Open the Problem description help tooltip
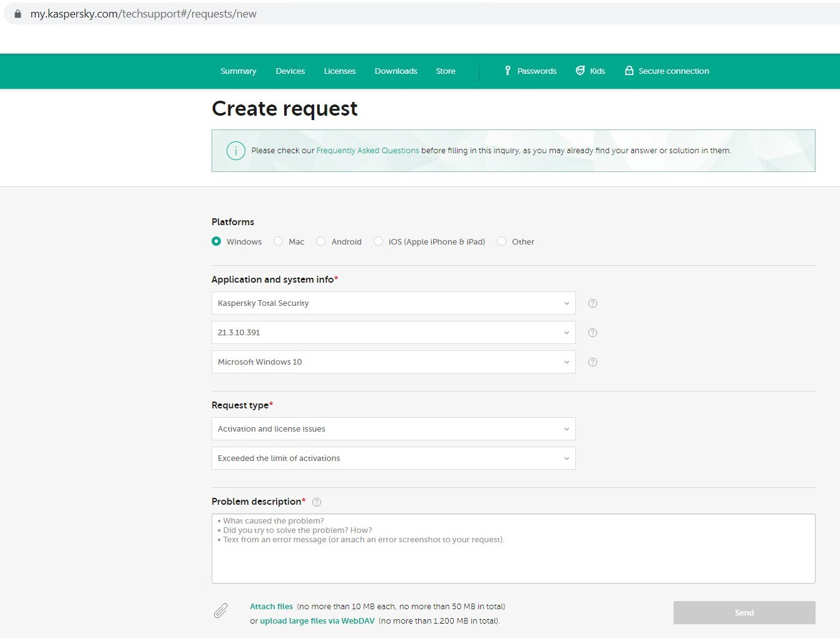This screenshot has width=840, height=638. tap(317, 502)
